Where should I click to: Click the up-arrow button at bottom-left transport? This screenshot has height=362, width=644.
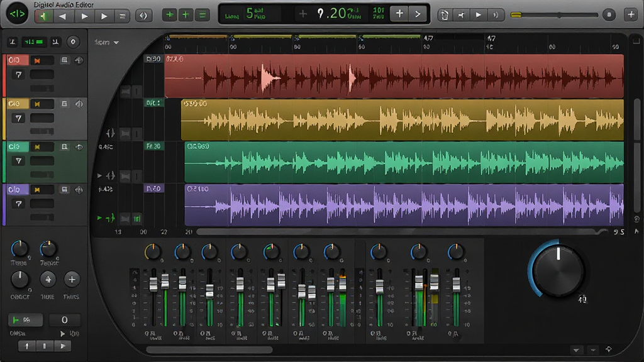click(26, 346)
